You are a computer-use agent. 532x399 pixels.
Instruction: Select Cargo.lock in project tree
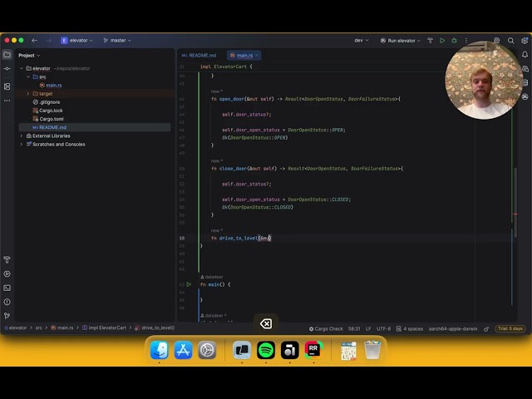pos(51,111)
